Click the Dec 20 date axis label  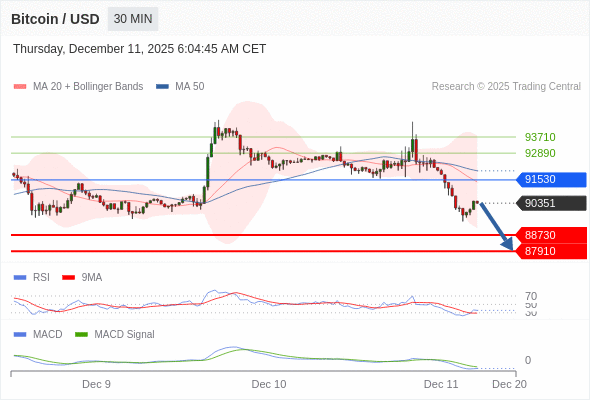(509, 384)
